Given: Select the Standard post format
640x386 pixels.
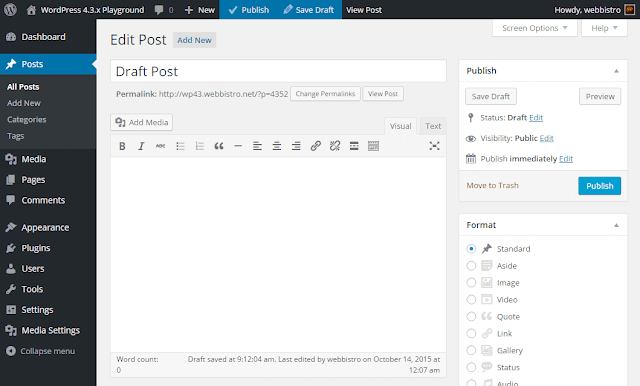Looking at the screenshot, I should pos(471,248).
